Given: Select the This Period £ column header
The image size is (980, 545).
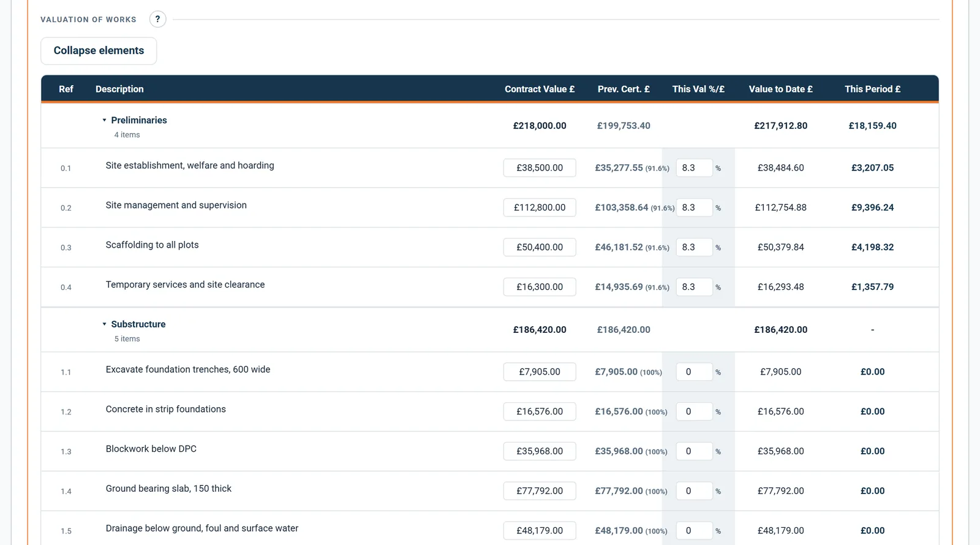Looking at the screenshot, I should pos(873,90).
